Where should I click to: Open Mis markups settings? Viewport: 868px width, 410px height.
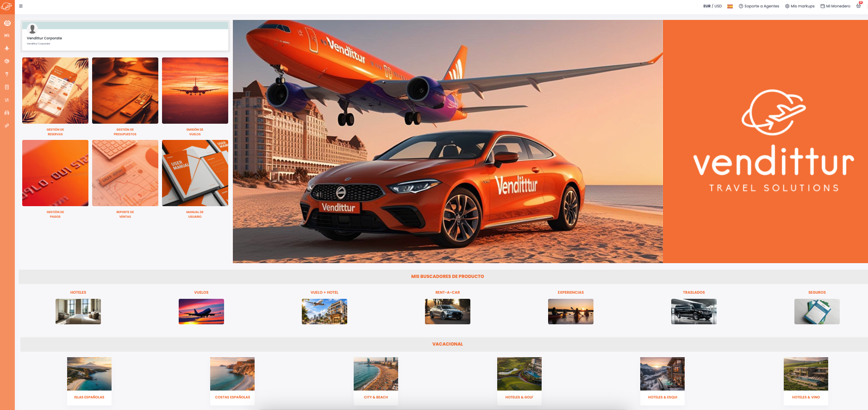800,6
